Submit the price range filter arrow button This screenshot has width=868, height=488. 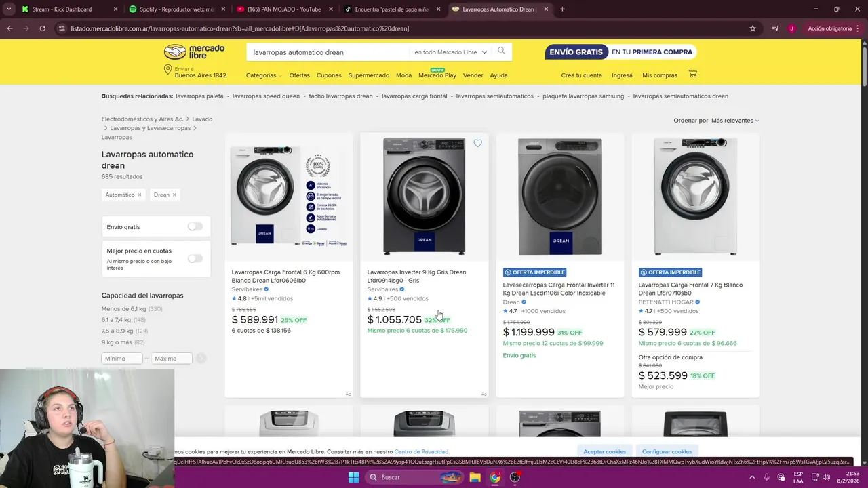click(x=201, y=358)
